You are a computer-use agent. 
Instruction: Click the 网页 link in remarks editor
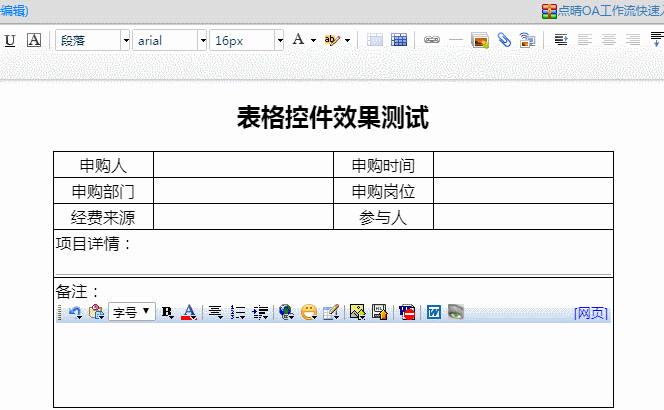click(x=590, y=313)
